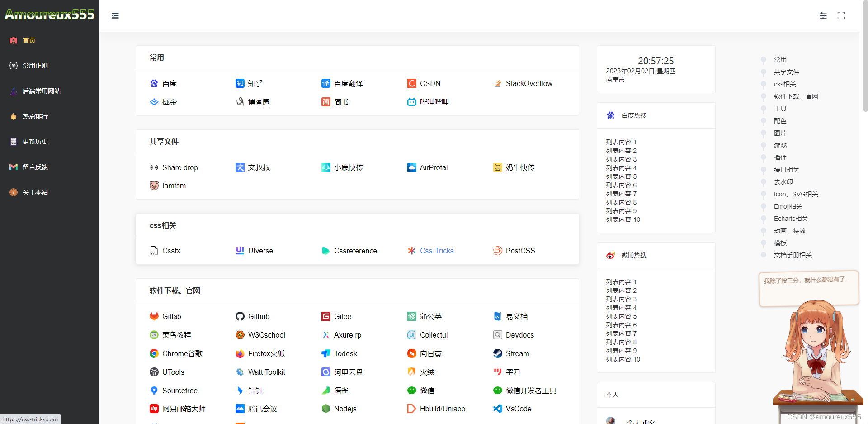Click the 文叔叔 icon

pyautogui.click(x=240, y=167)
